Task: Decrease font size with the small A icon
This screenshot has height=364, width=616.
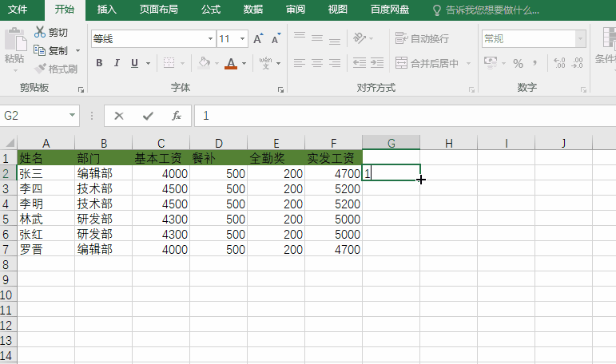Action: (276, 38)
